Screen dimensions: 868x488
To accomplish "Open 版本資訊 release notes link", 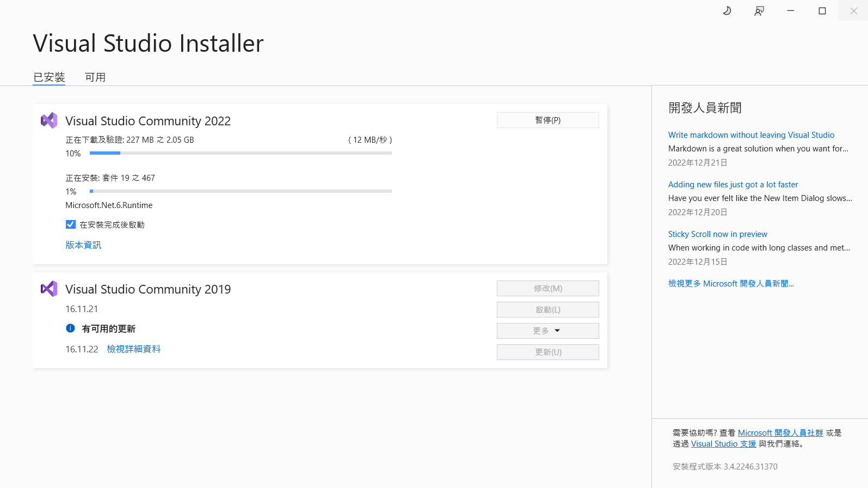I will (83, 245).
